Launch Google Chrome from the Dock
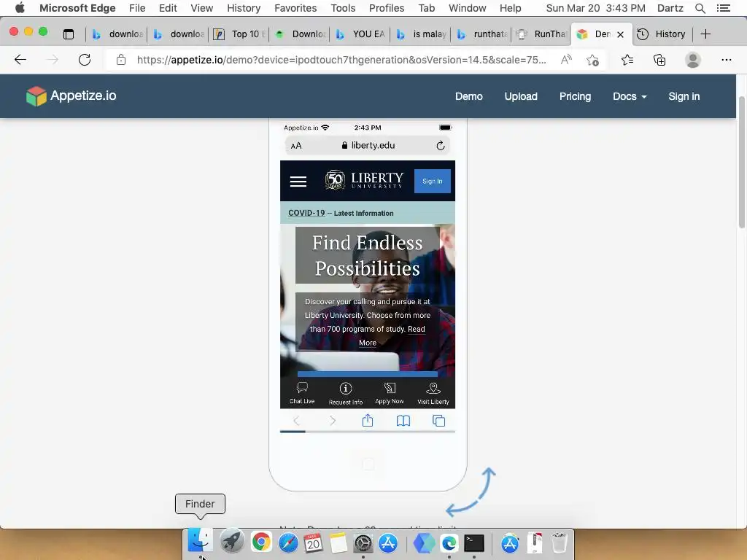 pyautogui.click(x=261, y=542)
